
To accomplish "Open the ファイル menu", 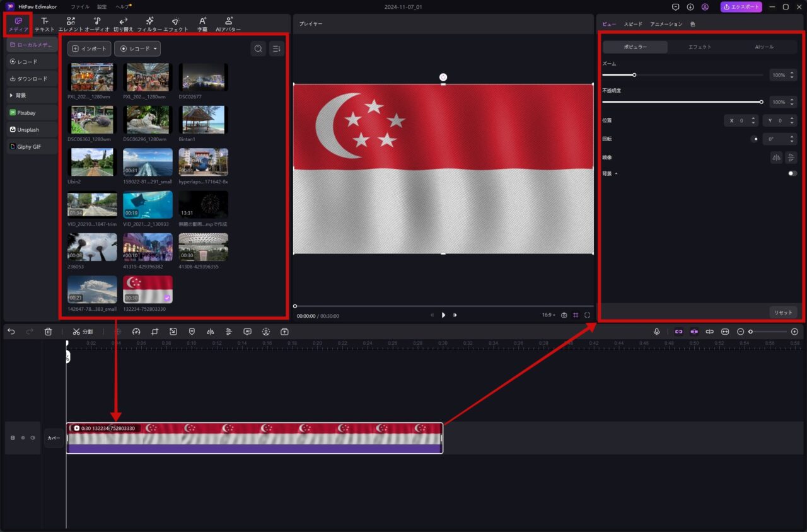I will (80, 7).
